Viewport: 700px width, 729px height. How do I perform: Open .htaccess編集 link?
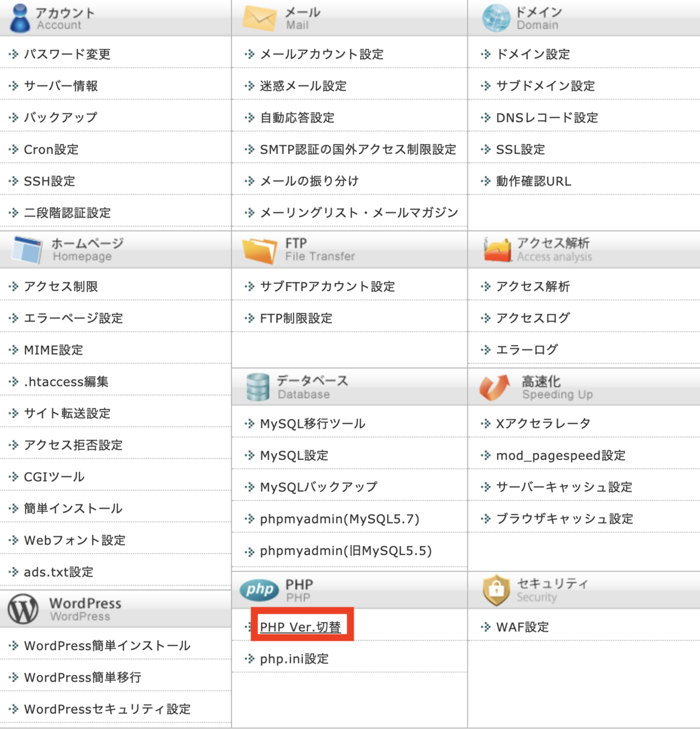[66, 382]
